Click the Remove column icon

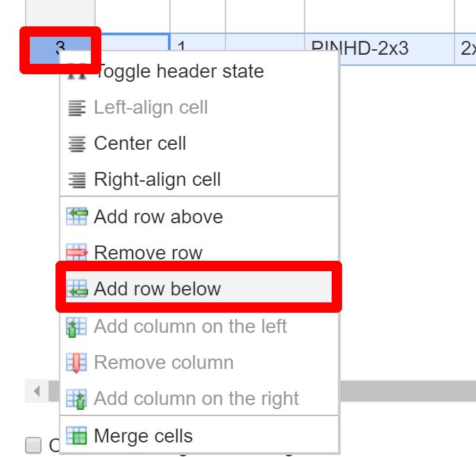point(76,363)
